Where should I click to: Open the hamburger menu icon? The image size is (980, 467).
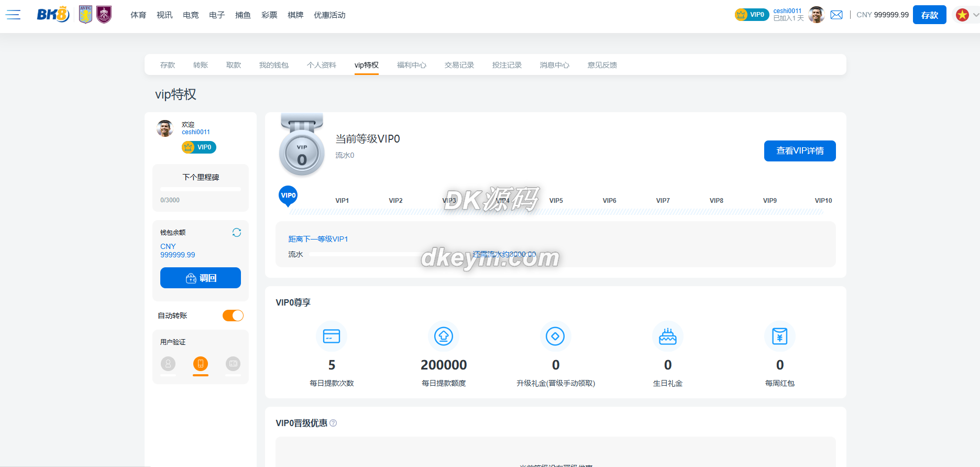[x=13, y=15]
